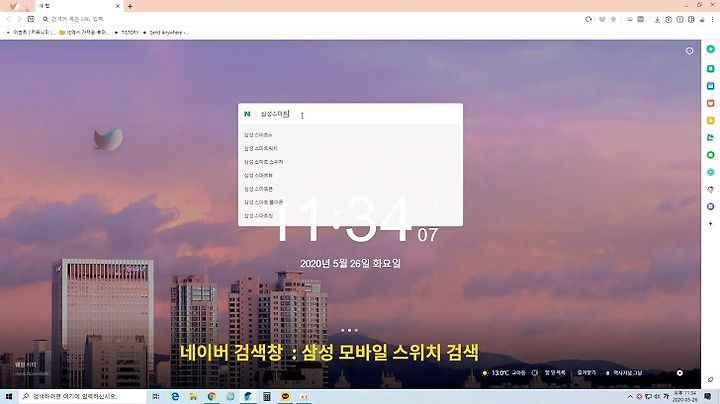Screen dimensions: 720x404
Task: Click the pin icon at the sidebar bottom
Action: (x=710, y=379)
